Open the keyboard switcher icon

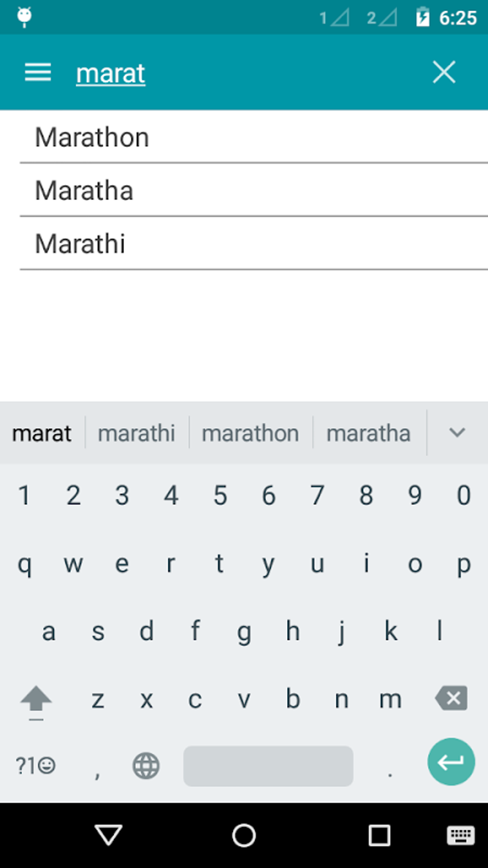tap(460, 835)
